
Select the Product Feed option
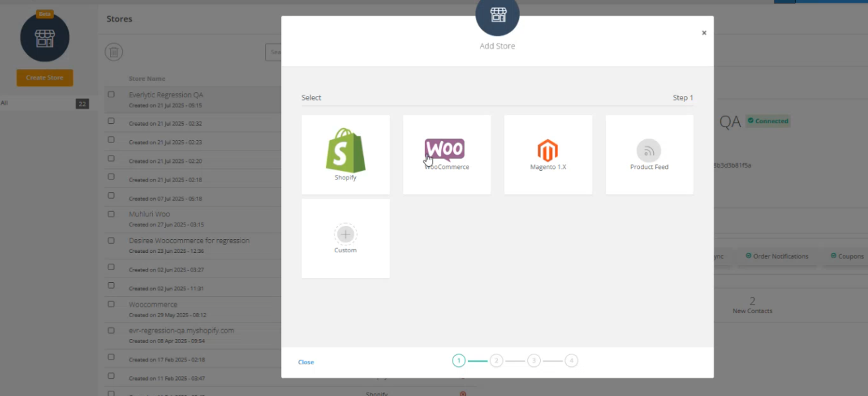coord(649,154)
